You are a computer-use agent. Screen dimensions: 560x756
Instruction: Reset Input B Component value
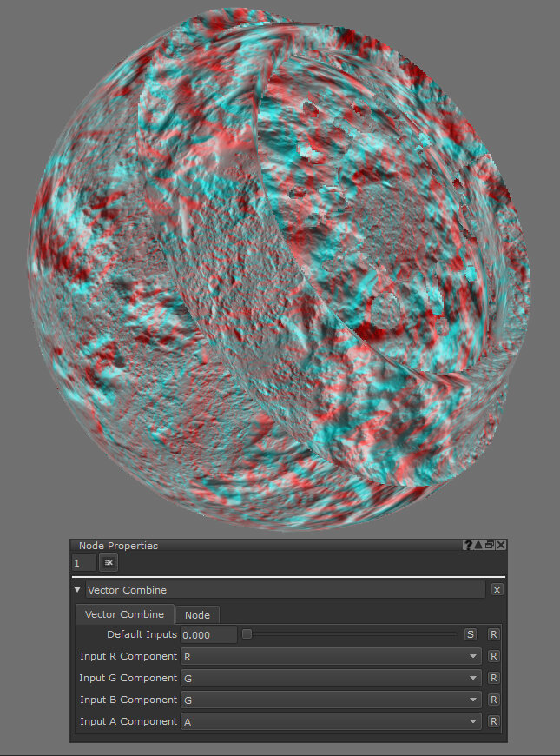point(493,700)
